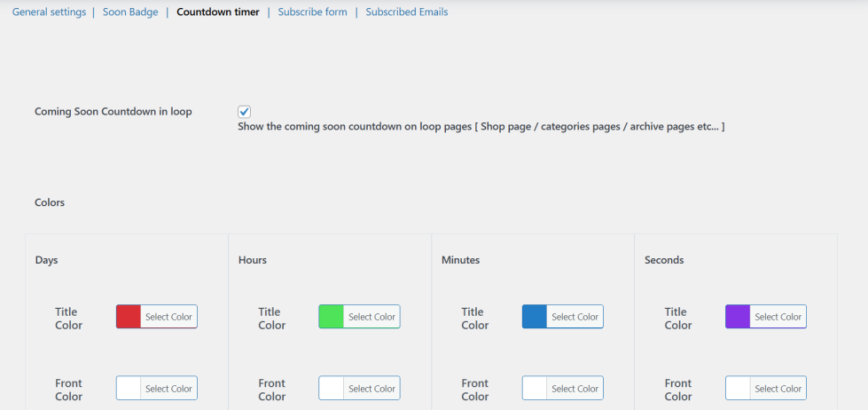This screenshot has width=868, height=410.
Task: Click Select Color for Minutes Front Color
Action: coord(575,388)
